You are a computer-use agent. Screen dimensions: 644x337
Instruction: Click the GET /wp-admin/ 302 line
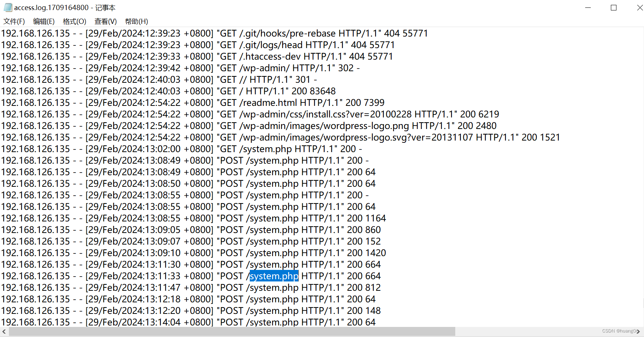click(x=181, y=68)
